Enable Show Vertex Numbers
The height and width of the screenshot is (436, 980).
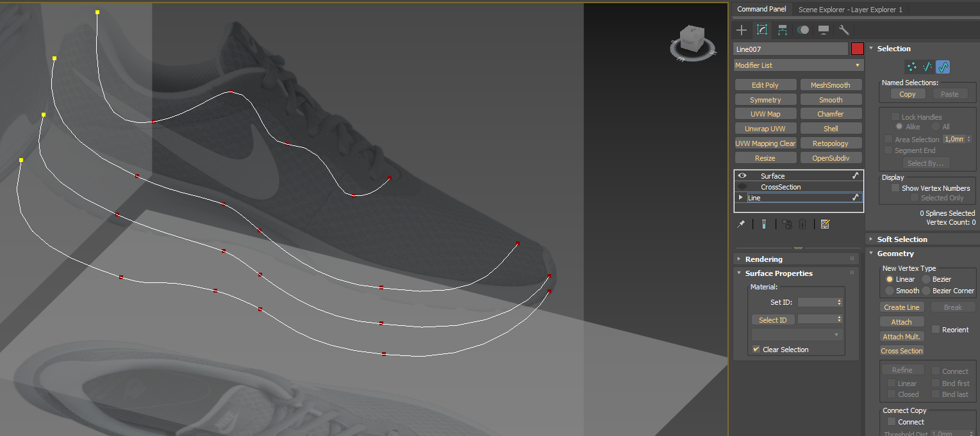coord(895,188)
